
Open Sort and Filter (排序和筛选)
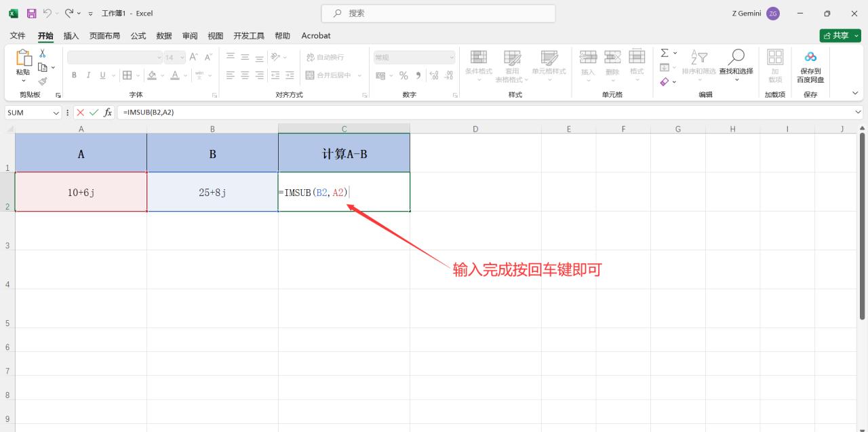click(698, 66)
